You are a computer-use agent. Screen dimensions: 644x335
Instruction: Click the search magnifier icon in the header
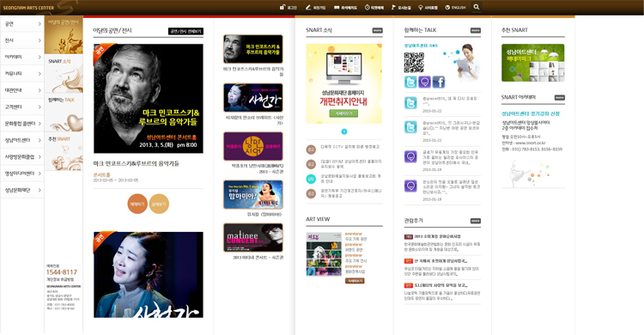click(476, 7)
